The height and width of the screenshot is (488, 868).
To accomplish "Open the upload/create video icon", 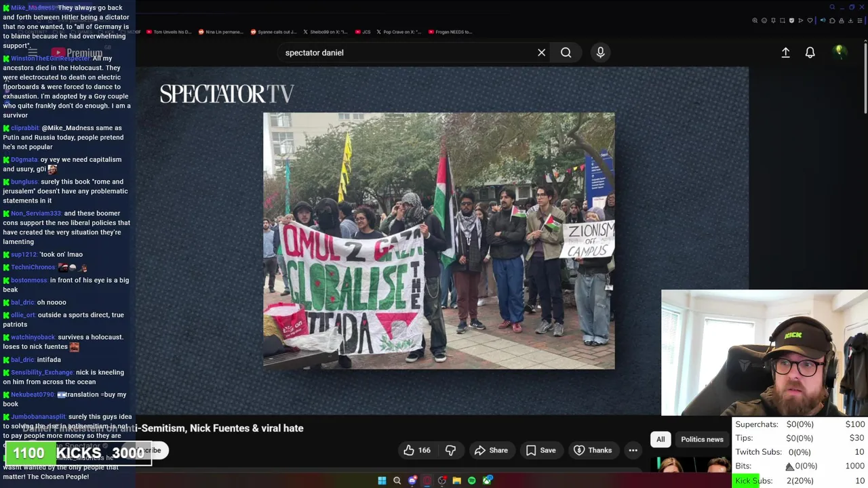I will (x=785, y=52).
